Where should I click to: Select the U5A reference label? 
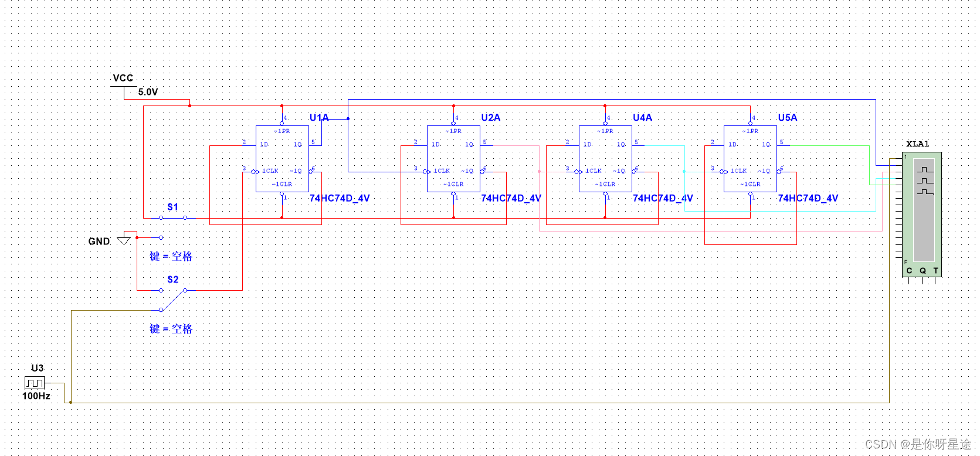pos(788,117)
